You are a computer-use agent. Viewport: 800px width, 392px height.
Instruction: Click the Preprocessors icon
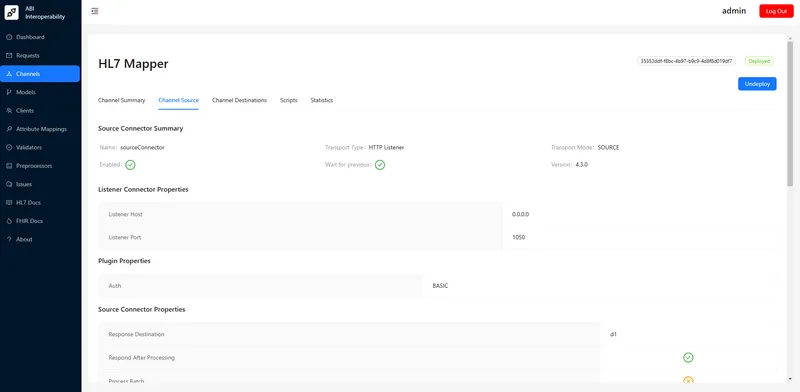[x=9, y=166]
